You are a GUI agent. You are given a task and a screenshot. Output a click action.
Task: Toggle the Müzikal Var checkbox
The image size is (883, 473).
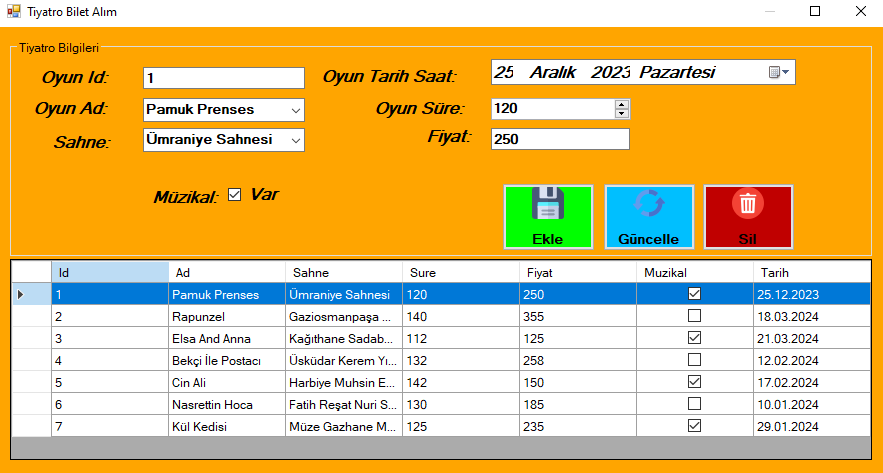(235, 195)
